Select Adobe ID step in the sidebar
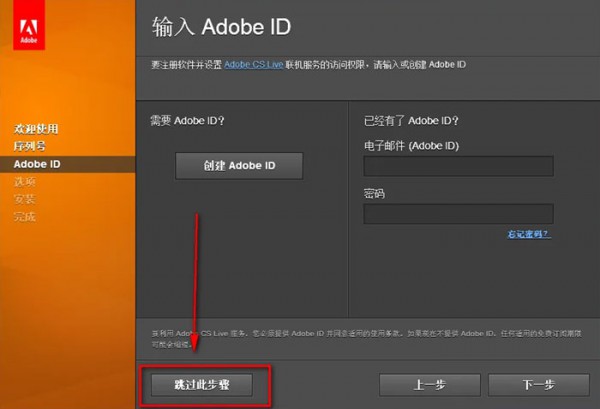600x409 pixels. (67, 164)
